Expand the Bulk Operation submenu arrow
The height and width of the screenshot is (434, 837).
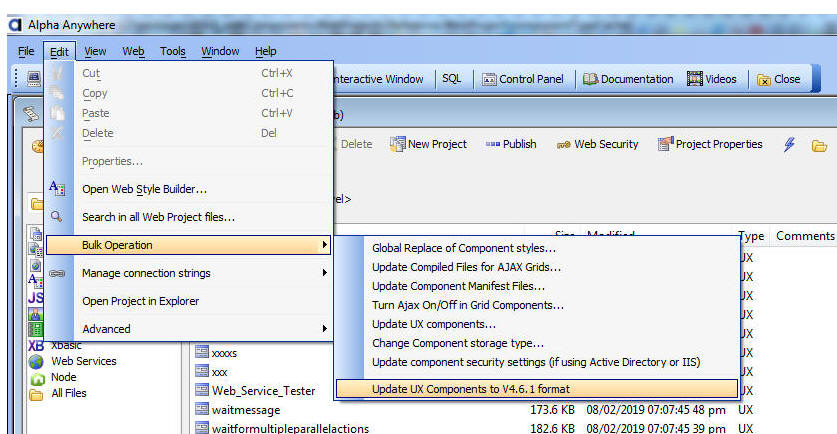click(324, 244)
